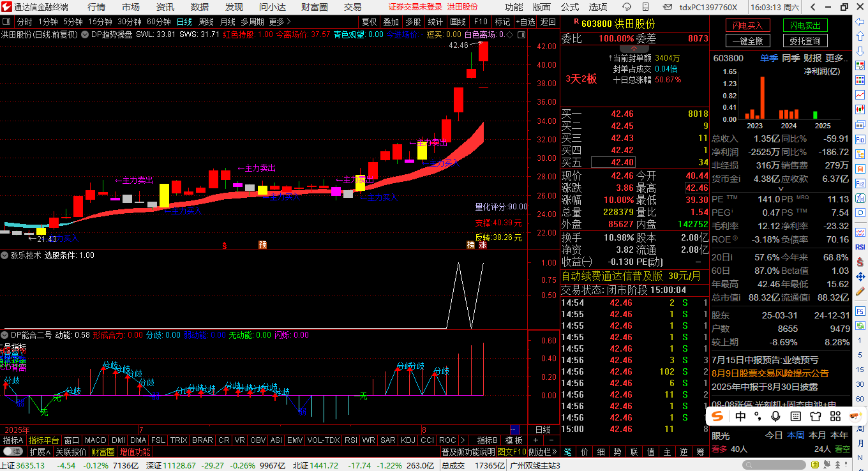
Task: Open the 问小达 menu
Action: (x=273, y=7)
